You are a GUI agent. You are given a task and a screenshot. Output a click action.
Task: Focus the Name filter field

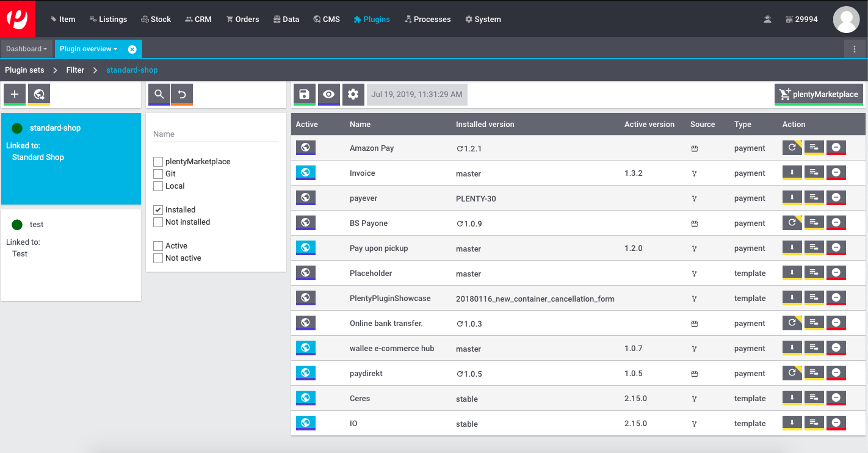[216, 134]
